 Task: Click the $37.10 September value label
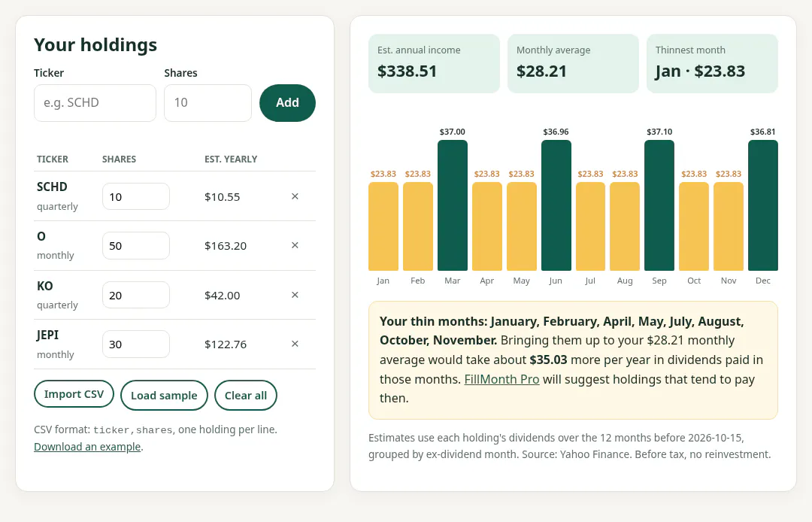coord(659,132)
